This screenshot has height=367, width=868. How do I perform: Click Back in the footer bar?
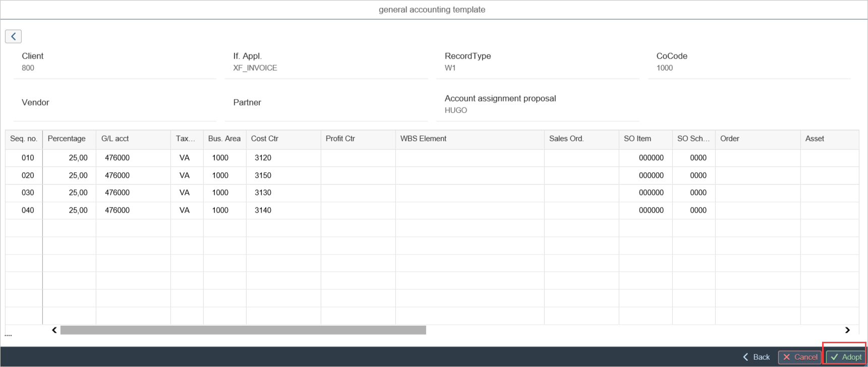756,357
